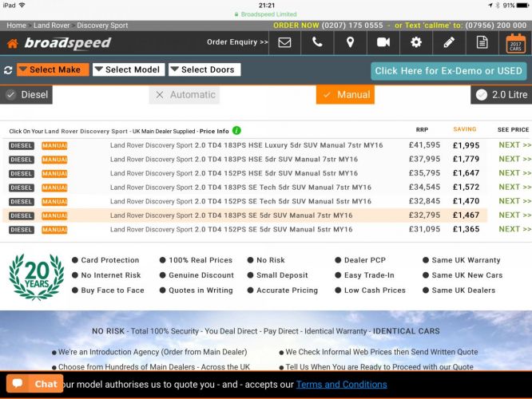532x399 pixels.
Task: Open the settings gear icon
Action: [x=416, y=42]
